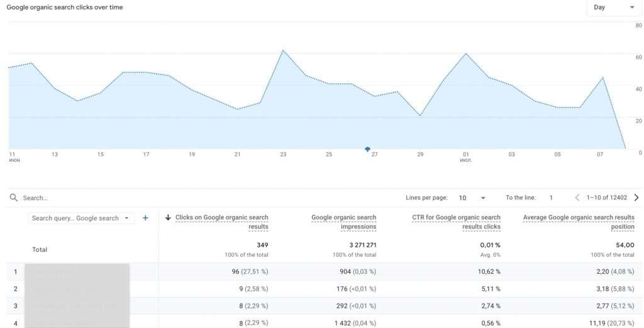Viewport: 644px width, 328px height.
Task: Click the descending sort arrow icon
Action: click(167, 217)
